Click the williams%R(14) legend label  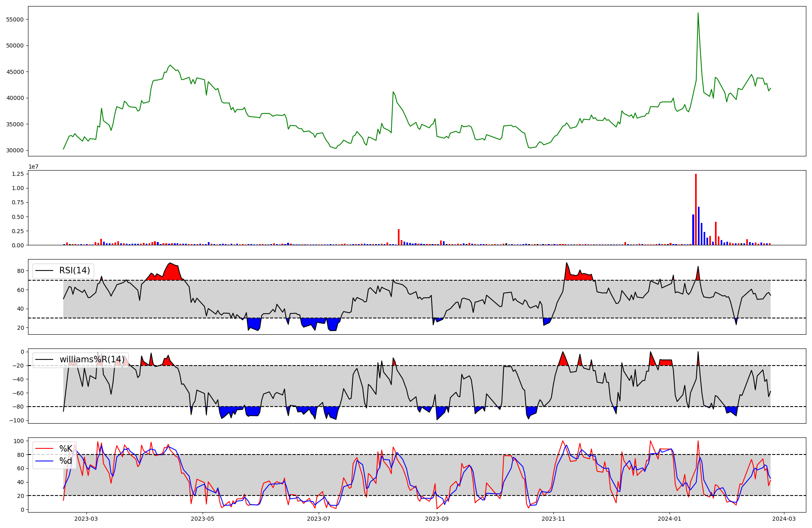pos(92,359)
